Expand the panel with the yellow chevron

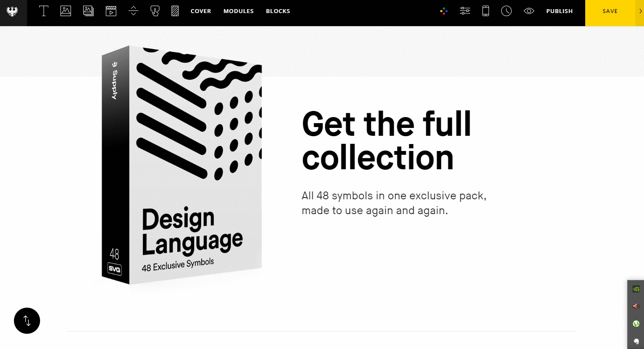[640, 11]
